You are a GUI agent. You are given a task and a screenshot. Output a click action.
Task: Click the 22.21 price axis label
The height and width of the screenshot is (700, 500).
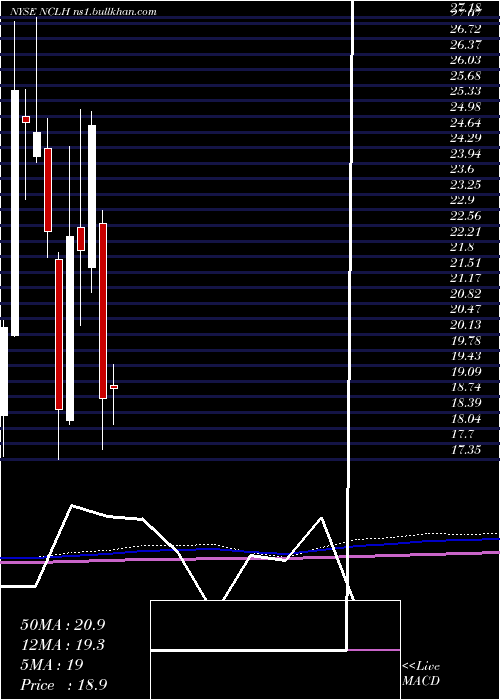point(466,232)
